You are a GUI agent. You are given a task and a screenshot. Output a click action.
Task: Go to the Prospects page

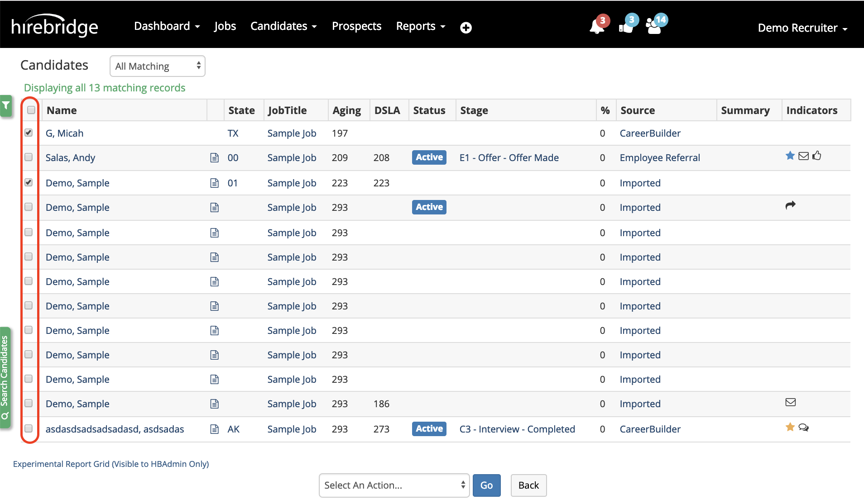point(356,26)
